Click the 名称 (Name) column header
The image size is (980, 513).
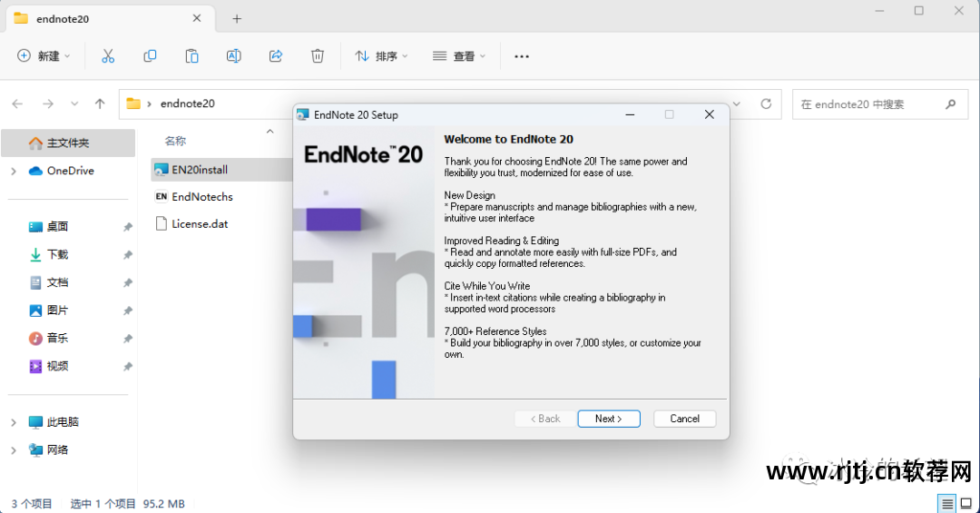pyautogui.click(x=175, y=142)
